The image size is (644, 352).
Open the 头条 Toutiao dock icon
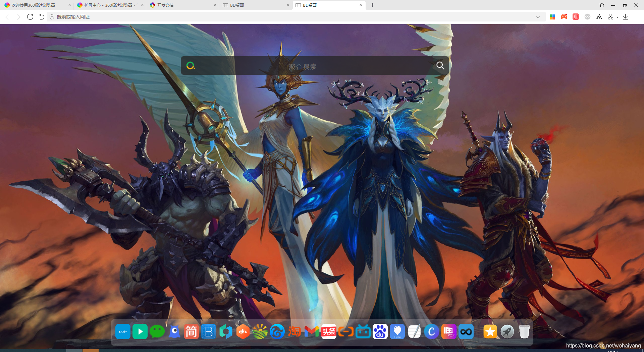[329, 332]
